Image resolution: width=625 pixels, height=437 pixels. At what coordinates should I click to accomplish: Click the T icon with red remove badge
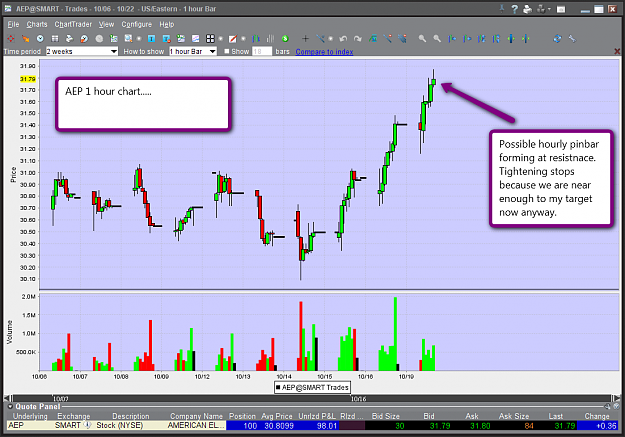166,39
